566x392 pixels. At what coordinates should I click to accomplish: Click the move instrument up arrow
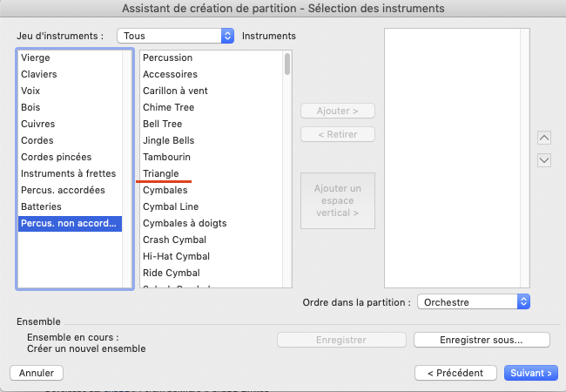tap(544, 138)
